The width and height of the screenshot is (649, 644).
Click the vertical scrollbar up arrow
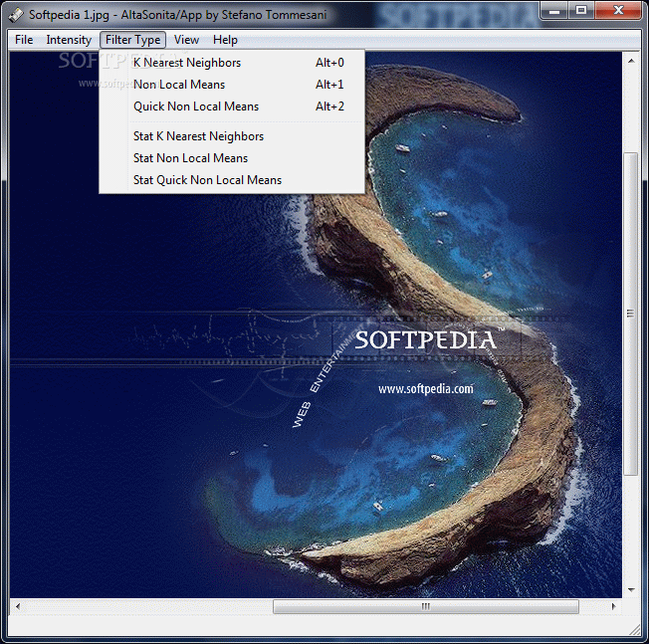(x=631, y=61)
